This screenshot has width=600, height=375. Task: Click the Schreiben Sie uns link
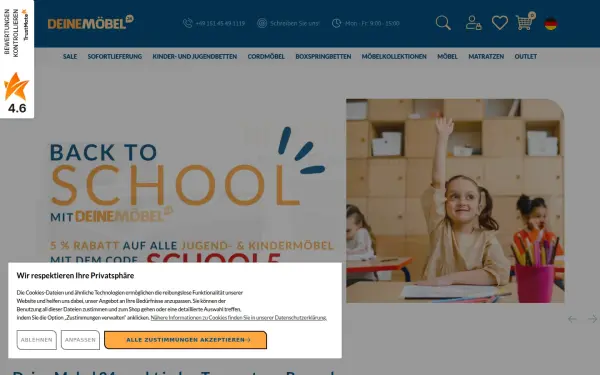pos(295,23)
